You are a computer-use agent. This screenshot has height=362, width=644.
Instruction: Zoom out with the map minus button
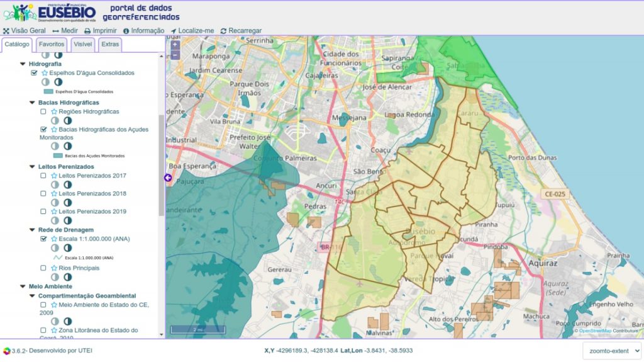click(x=175, y=55)
